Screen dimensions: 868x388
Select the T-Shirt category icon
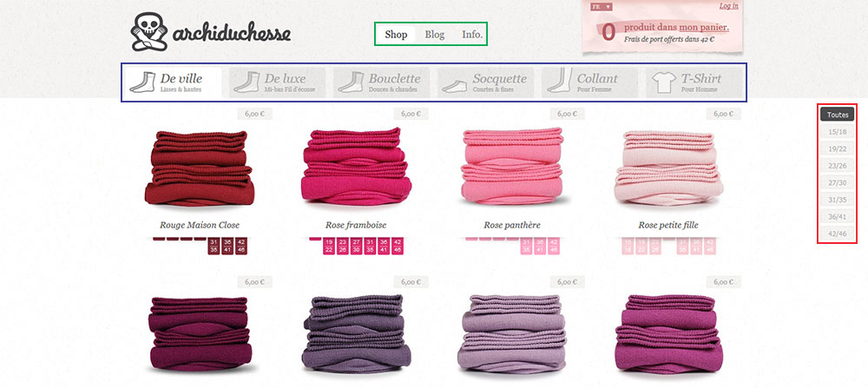[664, 82]
